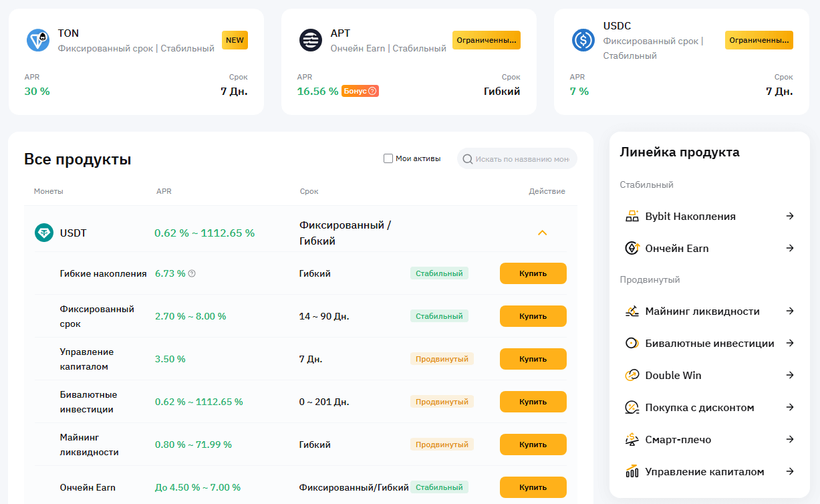Click the bonus question mark icon

pyautogui.click(x=372, y=91)
